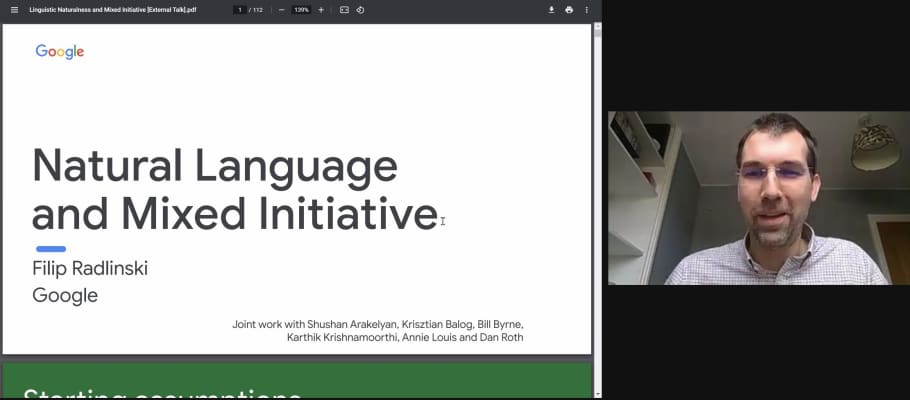The image size is (910, 400).
Task: Click the PDF file name title
Action: (x=113, y=10)
